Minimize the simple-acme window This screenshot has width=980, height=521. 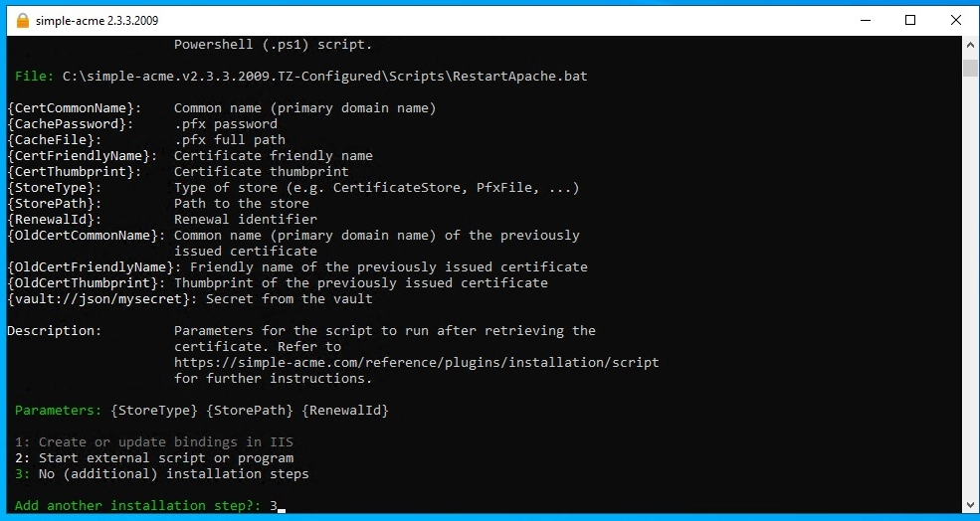click(x=866, y=21)
